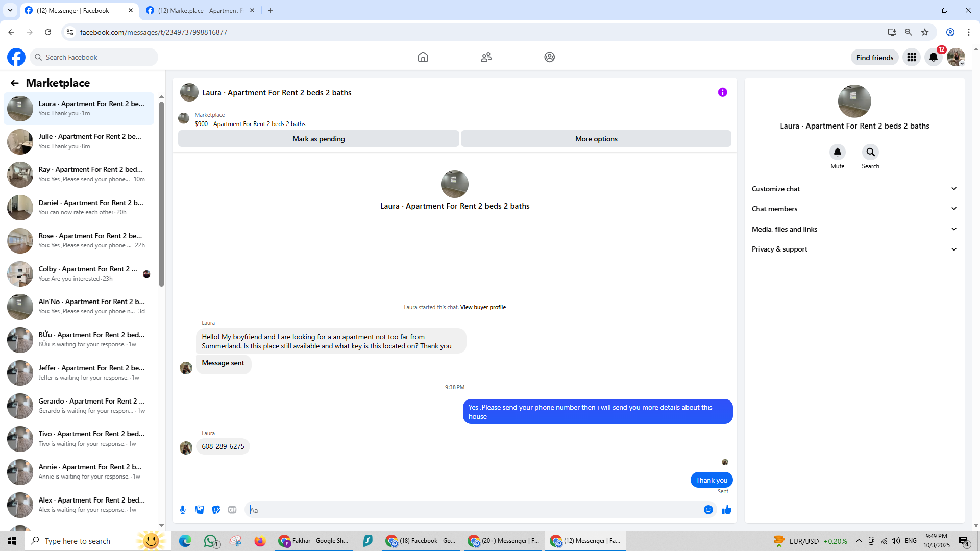
Task: Open Ray's apartment conversation
Action: 79,174
